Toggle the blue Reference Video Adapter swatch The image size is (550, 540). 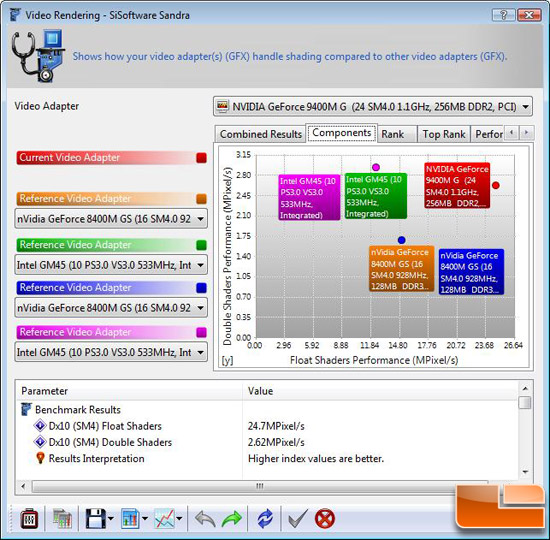coord(201,288)
